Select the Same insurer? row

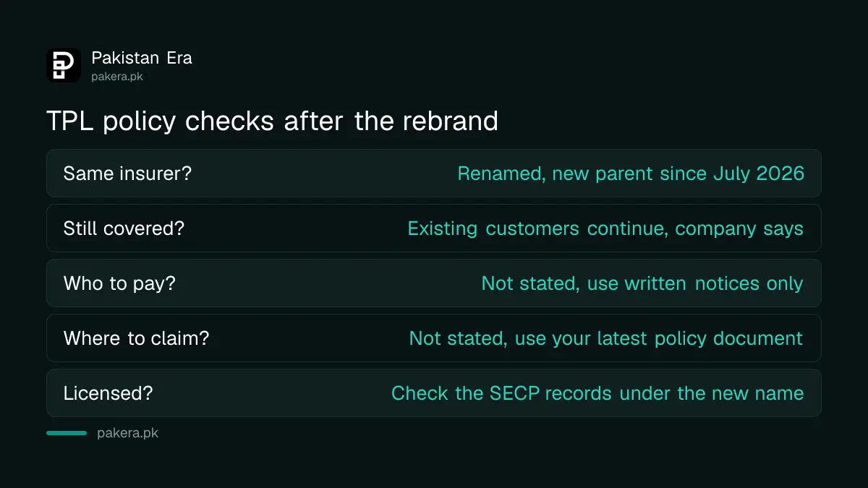(x=434, y=174)
